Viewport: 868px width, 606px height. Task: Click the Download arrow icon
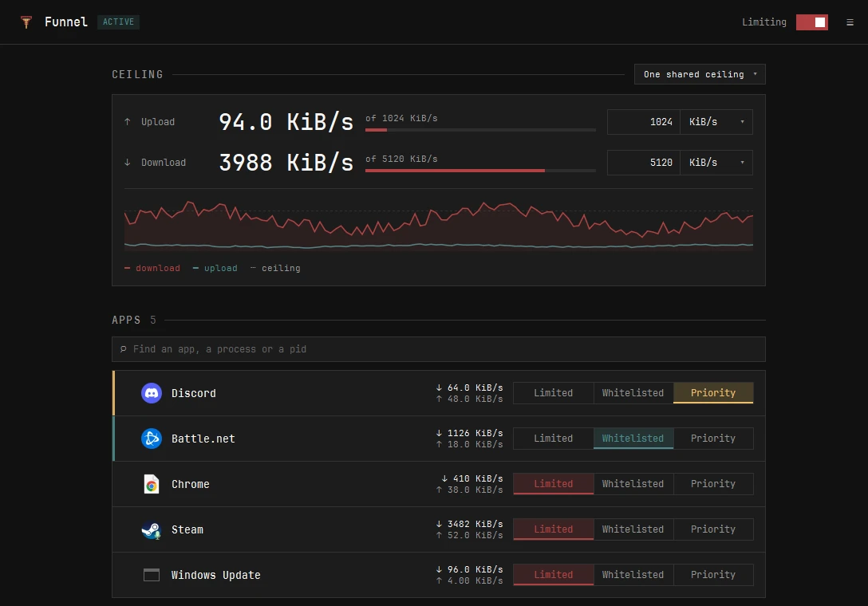128,162
